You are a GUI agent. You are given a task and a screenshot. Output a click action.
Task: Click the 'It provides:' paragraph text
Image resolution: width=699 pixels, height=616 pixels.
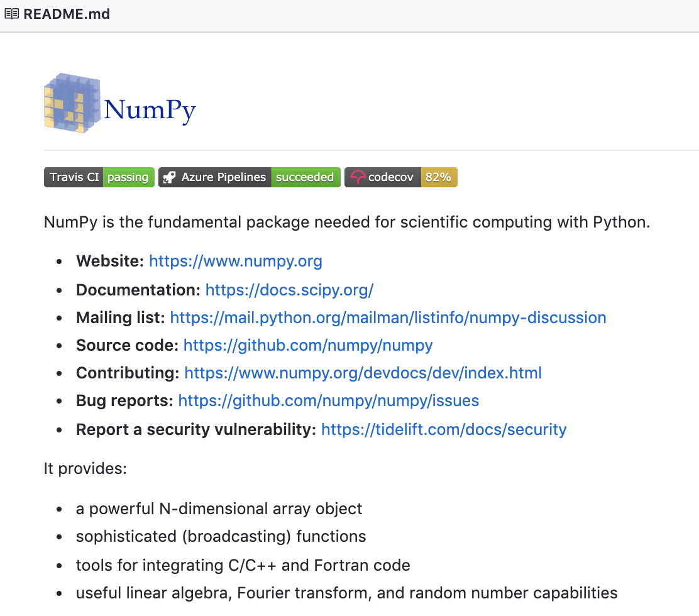85,468
